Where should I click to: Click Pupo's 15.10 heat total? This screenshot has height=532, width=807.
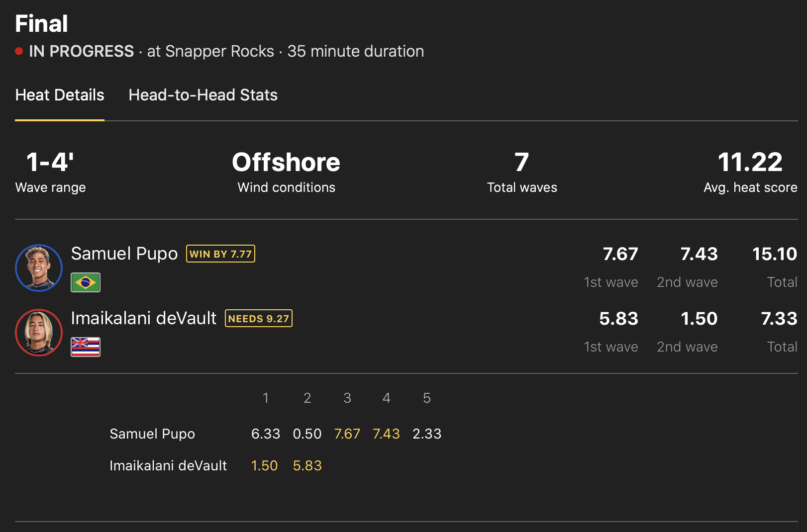tap(774, 254)
